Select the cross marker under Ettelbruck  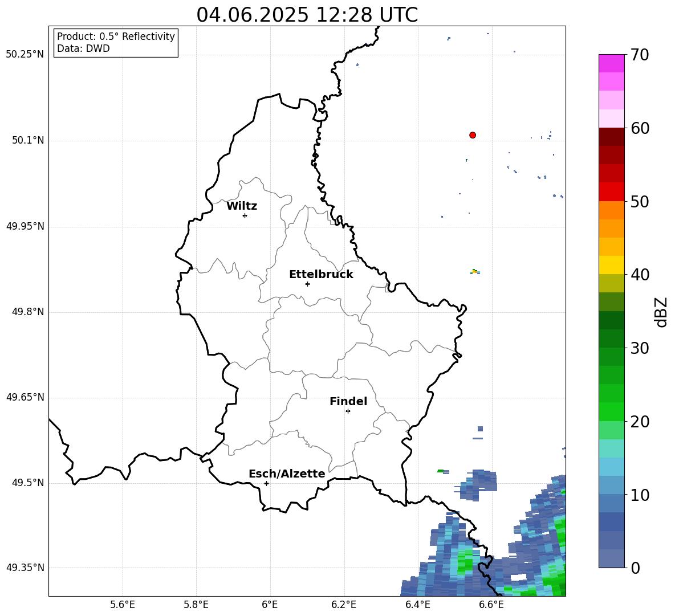(x=307, y=284)
